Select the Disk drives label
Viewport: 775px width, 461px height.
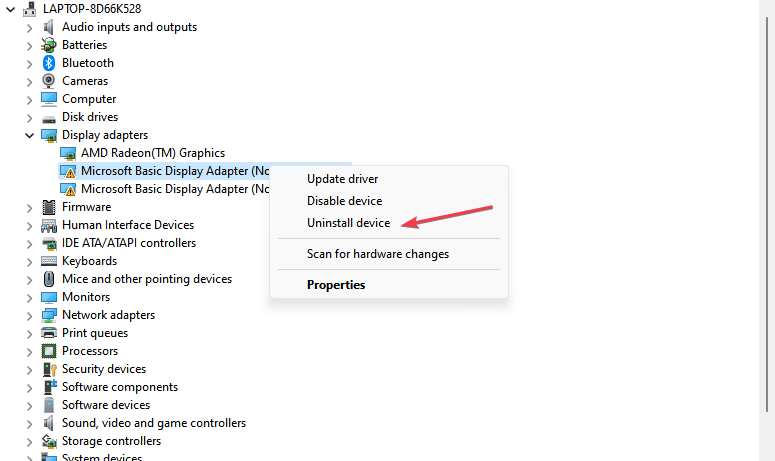90,117
